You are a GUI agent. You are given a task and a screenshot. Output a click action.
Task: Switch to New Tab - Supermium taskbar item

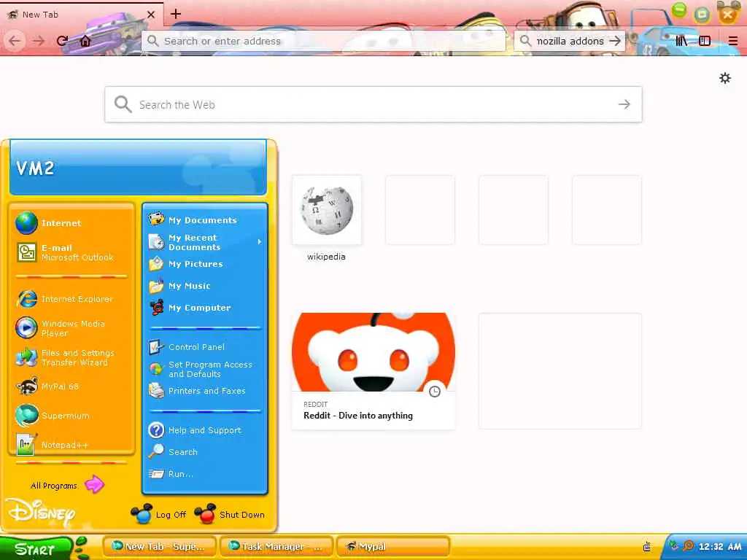[x=160, y=547]
